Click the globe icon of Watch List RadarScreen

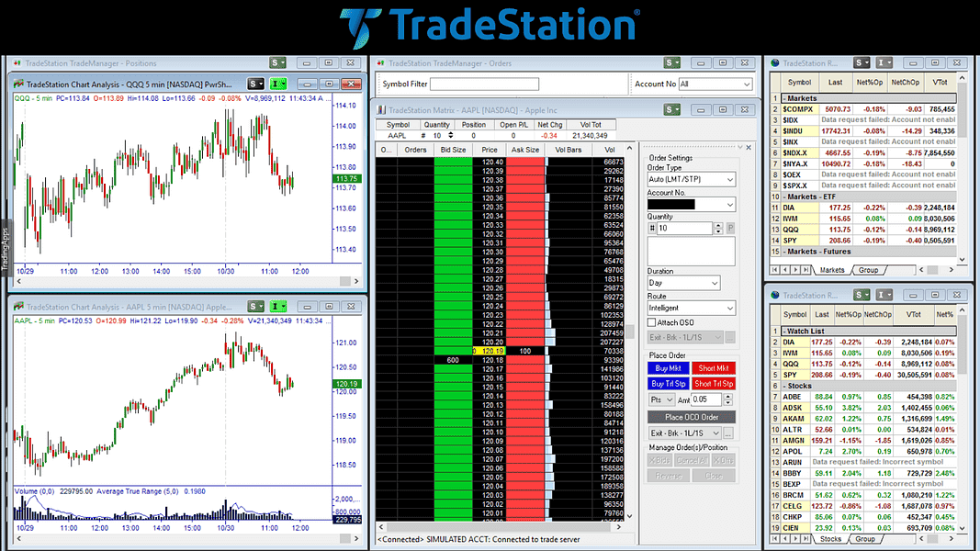tap(775, 295)
